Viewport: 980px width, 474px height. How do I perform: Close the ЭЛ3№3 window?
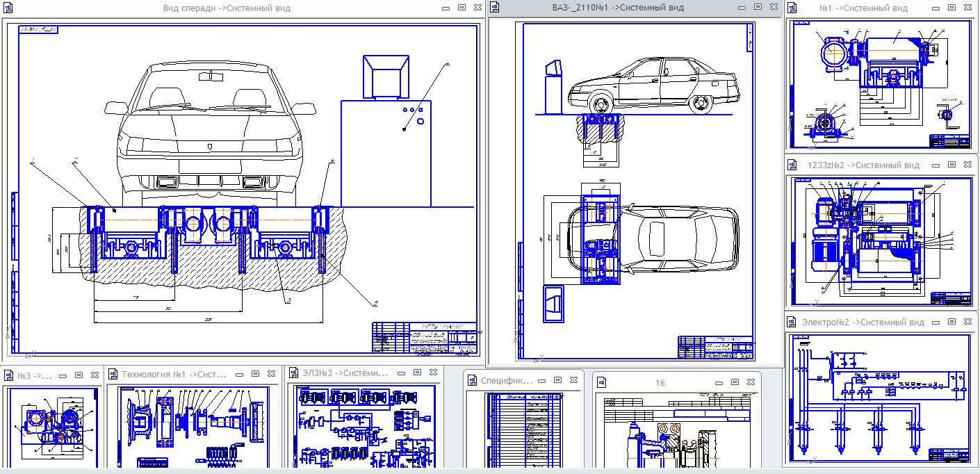[x=433, y=373]
